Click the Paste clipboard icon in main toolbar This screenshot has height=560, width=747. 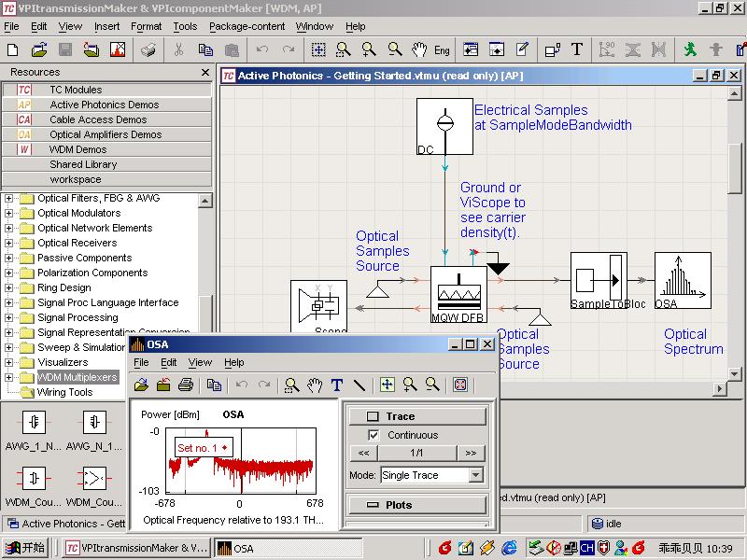[232, 49]
